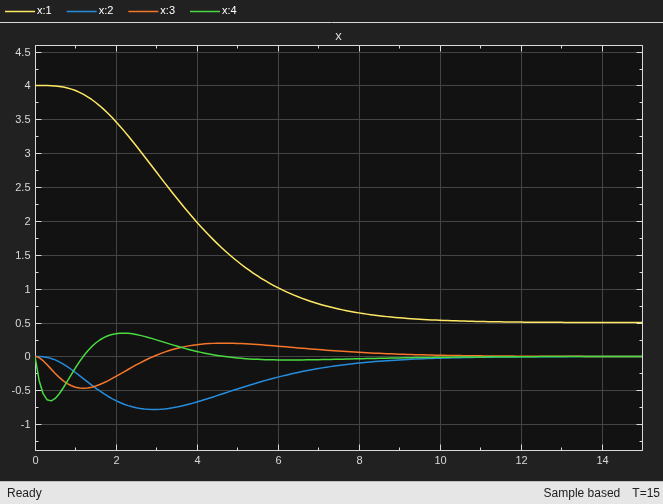Click the 10 tick label on the x-axis
663x504 pixels.
click(440, 460)
